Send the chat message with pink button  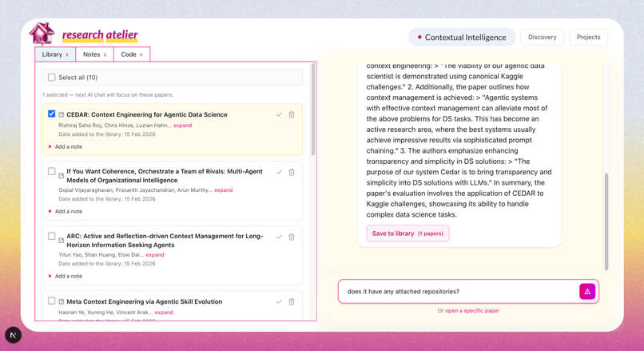(587, 291)
